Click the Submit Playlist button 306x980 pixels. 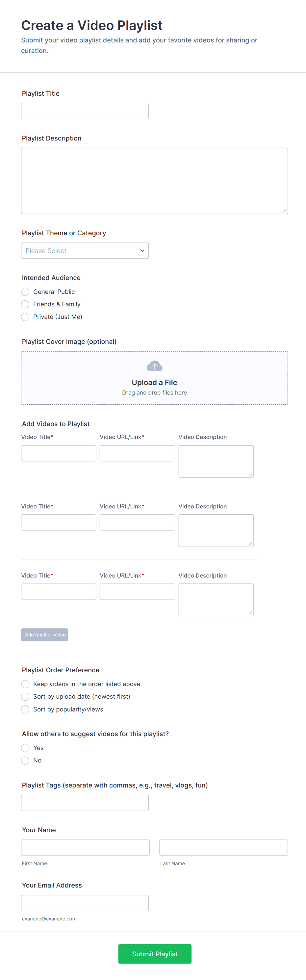click(x=155, y=954)
